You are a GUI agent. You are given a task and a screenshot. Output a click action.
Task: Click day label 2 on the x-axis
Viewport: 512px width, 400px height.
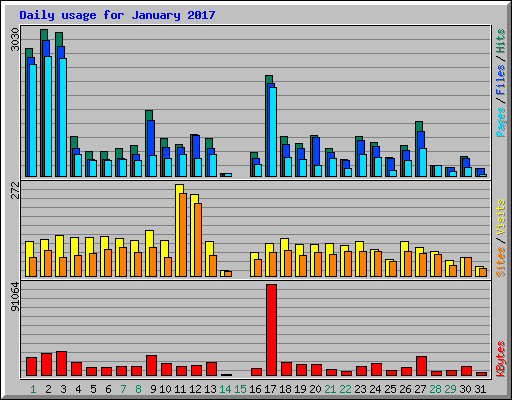click(x=48, y=389)
